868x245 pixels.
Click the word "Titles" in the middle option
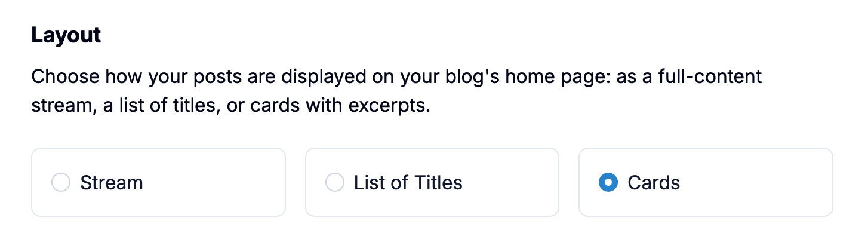click(436, 182)
